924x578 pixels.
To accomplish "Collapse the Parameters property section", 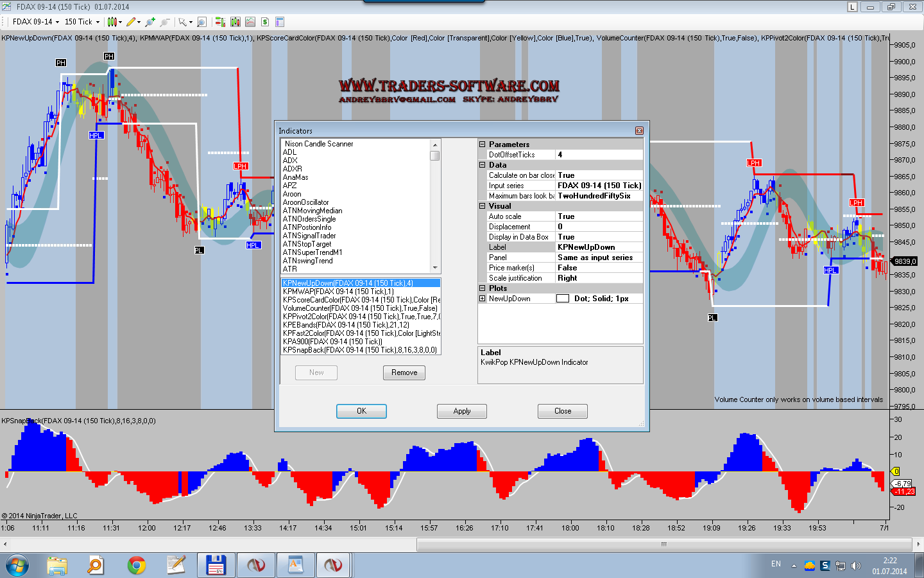I will point(483,144).
